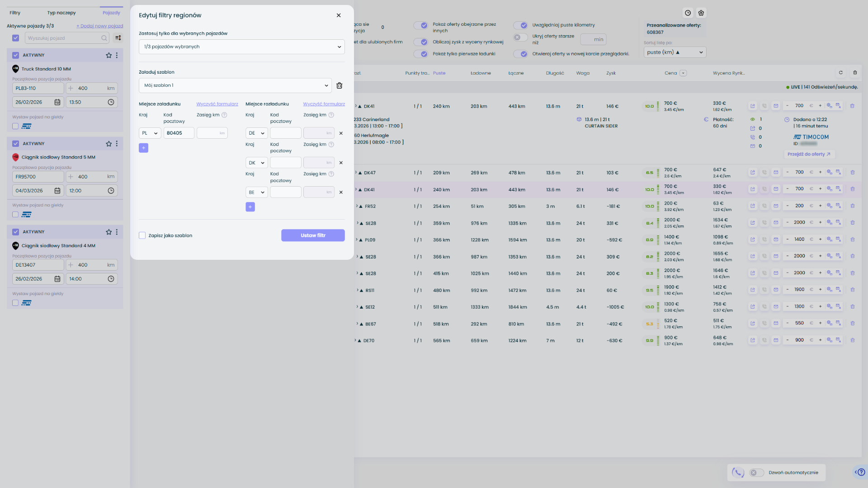Open the Mój szablon 1 template dropdown
The width and height of the screenshot is (868, 488).
(235, 85)
